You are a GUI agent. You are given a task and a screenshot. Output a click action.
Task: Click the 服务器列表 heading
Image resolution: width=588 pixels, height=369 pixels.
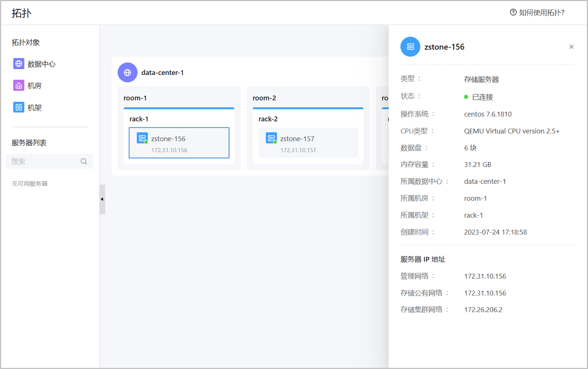[29, 143]
